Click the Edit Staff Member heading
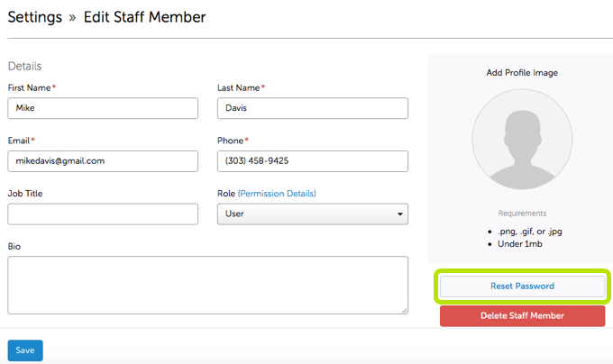613x364 pixels. coord(144,17)
